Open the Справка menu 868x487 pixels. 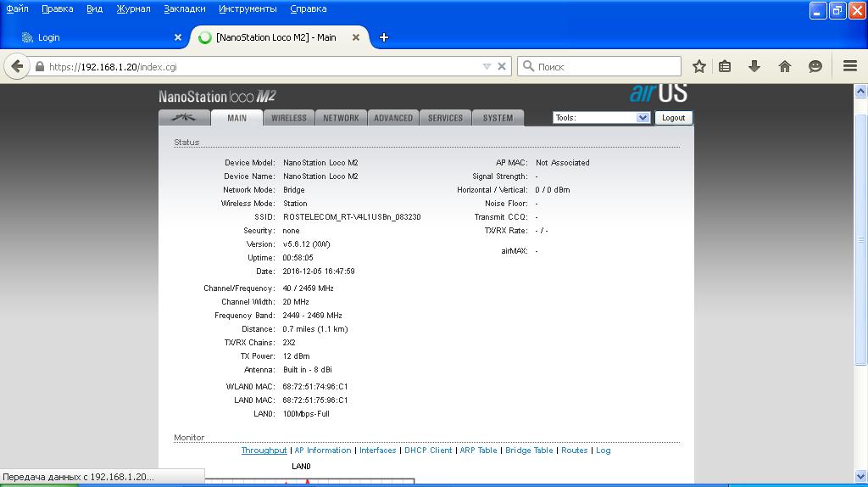pos(309,8)
